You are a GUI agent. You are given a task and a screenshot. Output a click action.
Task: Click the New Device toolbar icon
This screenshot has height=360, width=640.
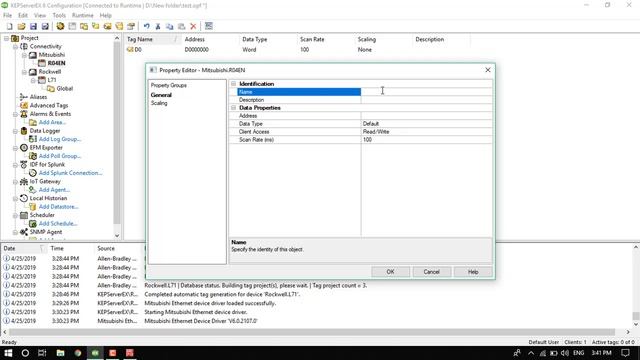click(72, 26)
